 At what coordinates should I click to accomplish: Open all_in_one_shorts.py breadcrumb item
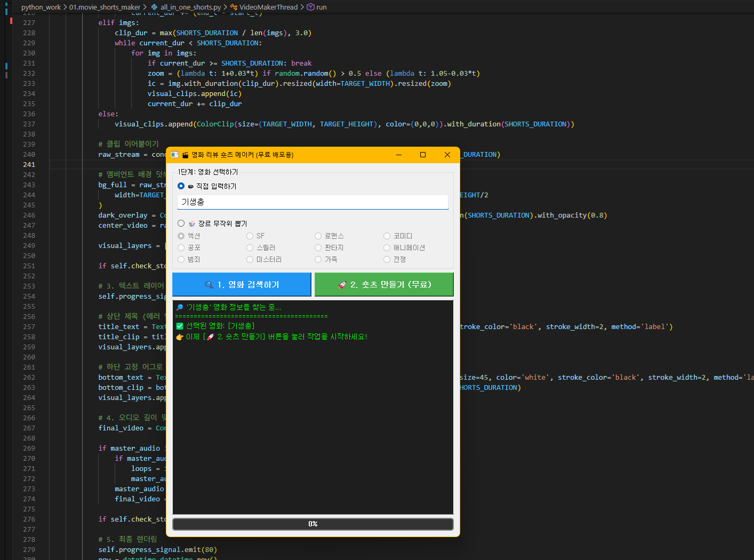(190, 7)
